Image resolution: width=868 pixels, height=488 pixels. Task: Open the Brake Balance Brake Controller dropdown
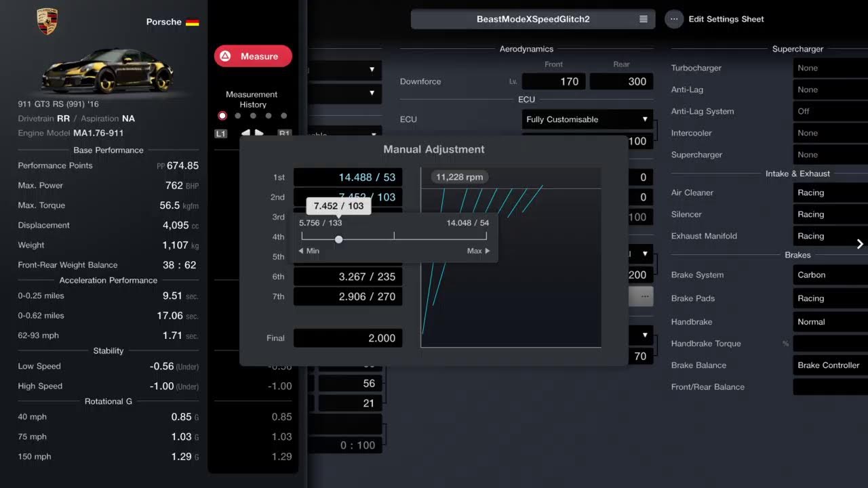tap(830, 365)
